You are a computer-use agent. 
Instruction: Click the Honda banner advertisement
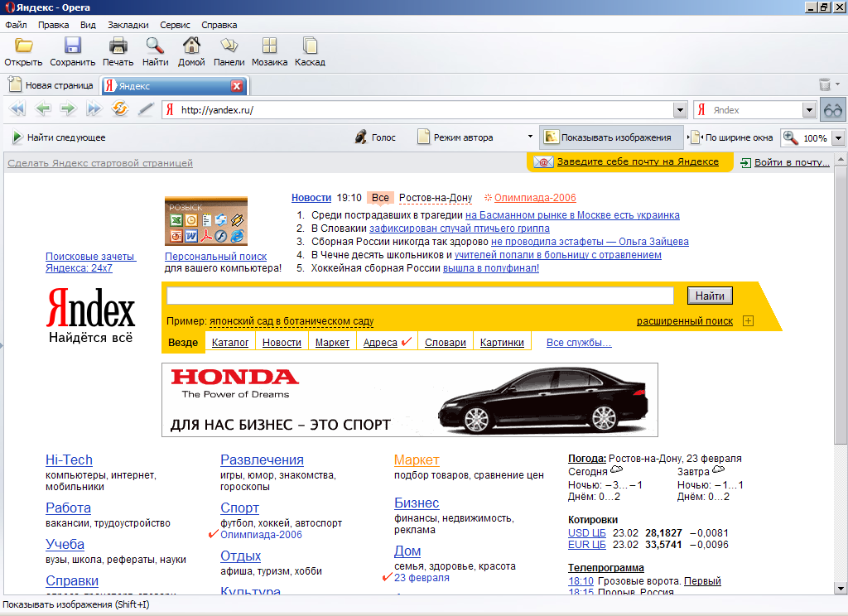(x=410, y=400)
